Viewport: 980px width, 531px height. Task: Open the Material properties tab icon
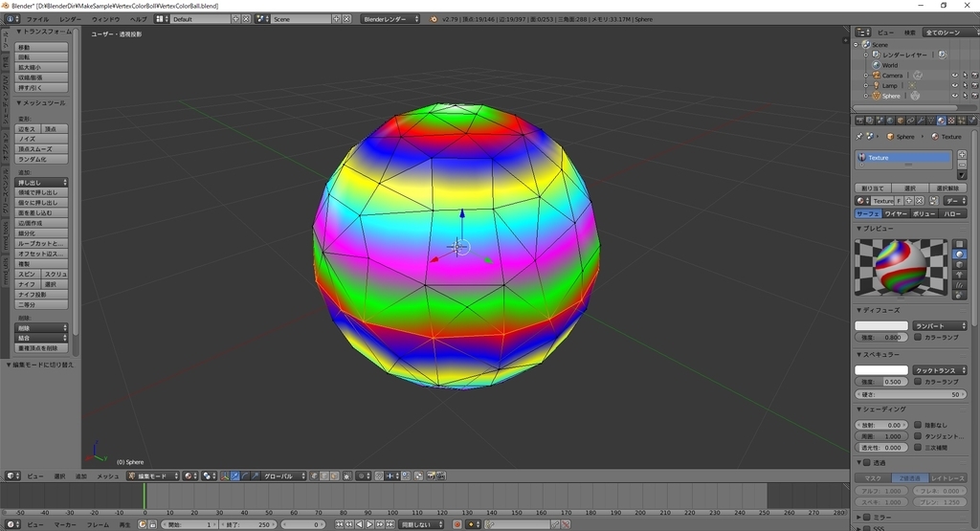pos(942,120)
